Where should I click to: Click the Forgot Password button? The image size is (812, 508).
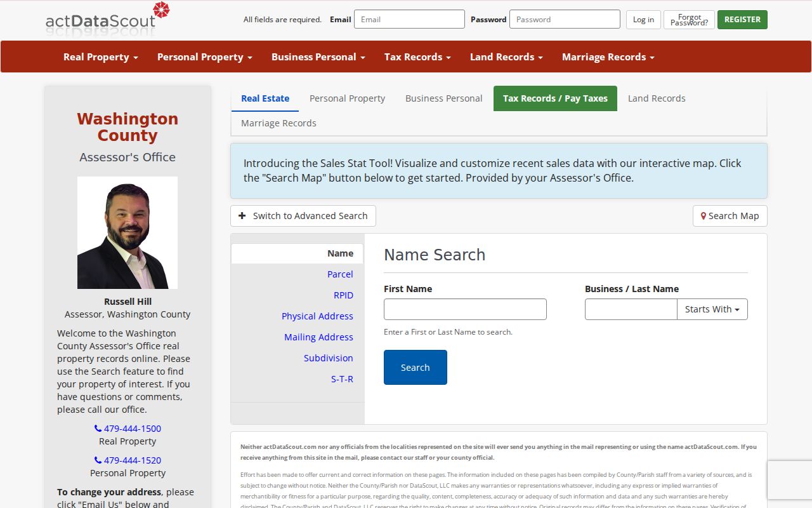pyautogui.click(x=689, y=20)
